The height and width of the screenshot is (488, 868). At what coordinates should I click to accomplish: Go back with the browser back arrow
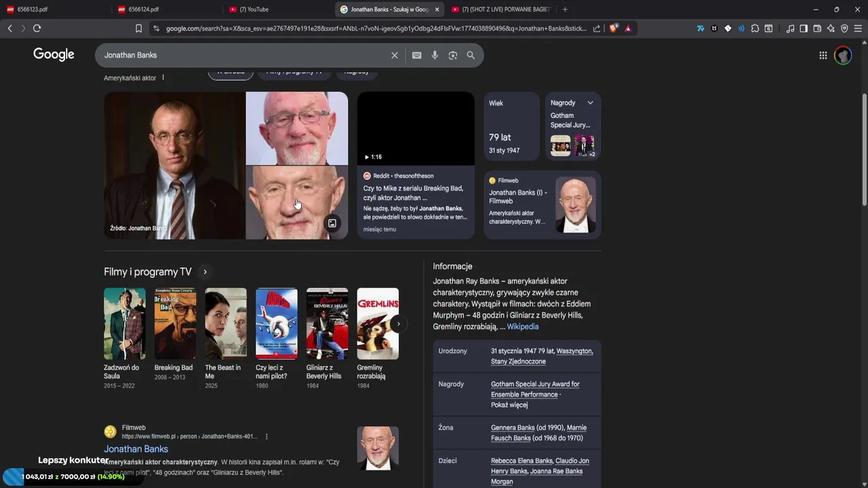pyautogui.click(x=9, y=28)
